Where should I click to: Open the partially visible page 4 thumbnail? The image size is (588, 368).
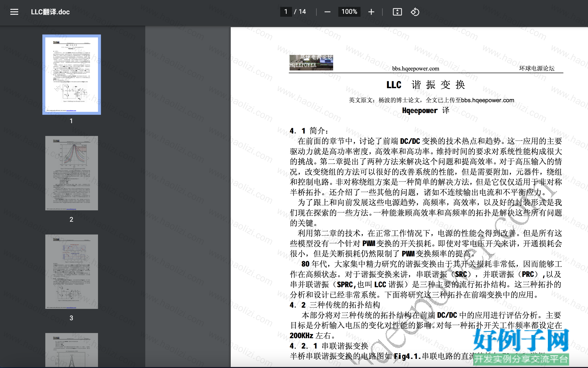click(x=72, y=350)
